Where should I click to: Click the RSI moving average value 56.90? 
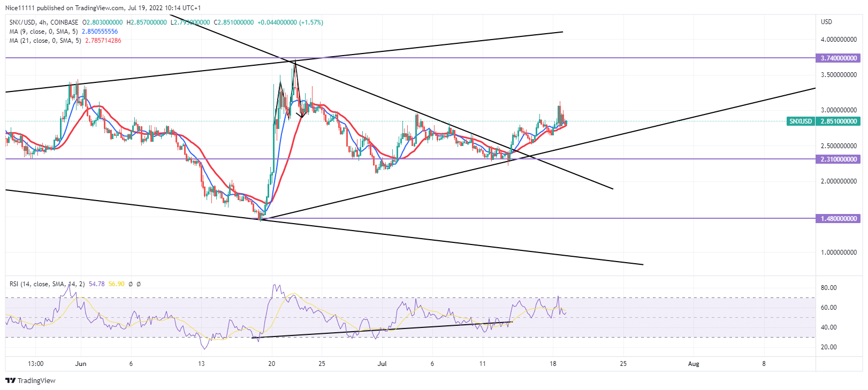116,284
